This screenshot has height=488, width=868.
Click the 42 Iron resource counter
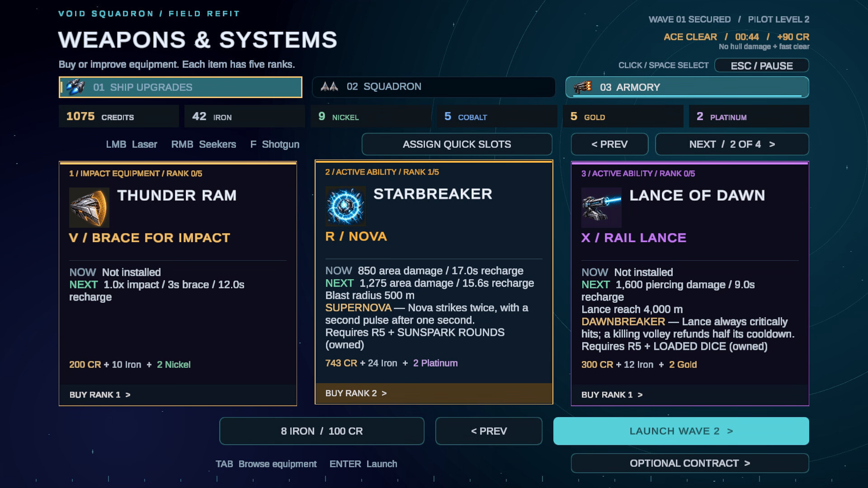(x=245, y=117)
